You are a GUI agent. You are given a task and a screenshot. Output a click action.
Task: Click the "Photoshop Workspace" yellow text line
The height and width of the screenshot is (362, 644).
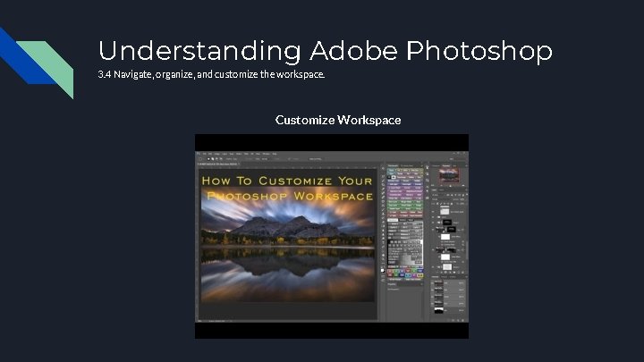[x=290, y=196]
